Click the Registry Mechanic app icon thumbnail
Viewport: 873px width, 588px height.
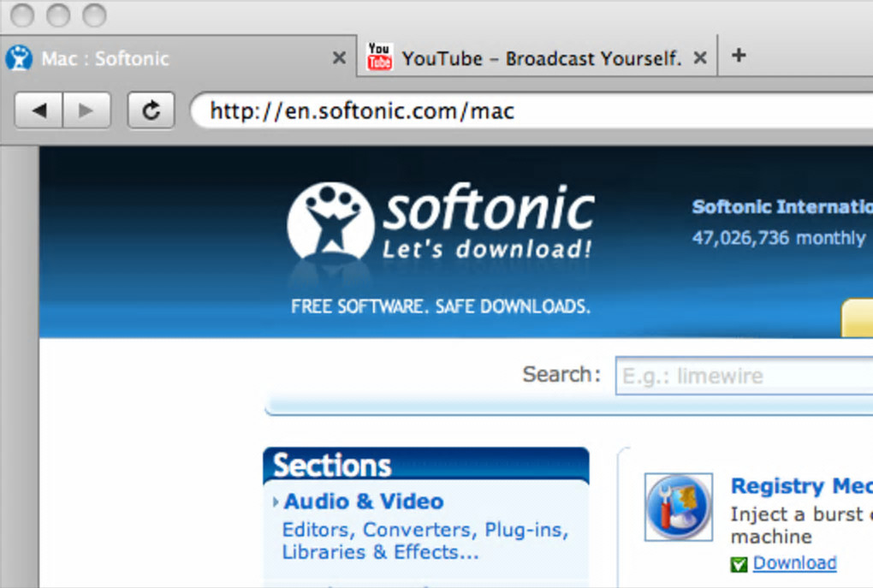[679, 507]
